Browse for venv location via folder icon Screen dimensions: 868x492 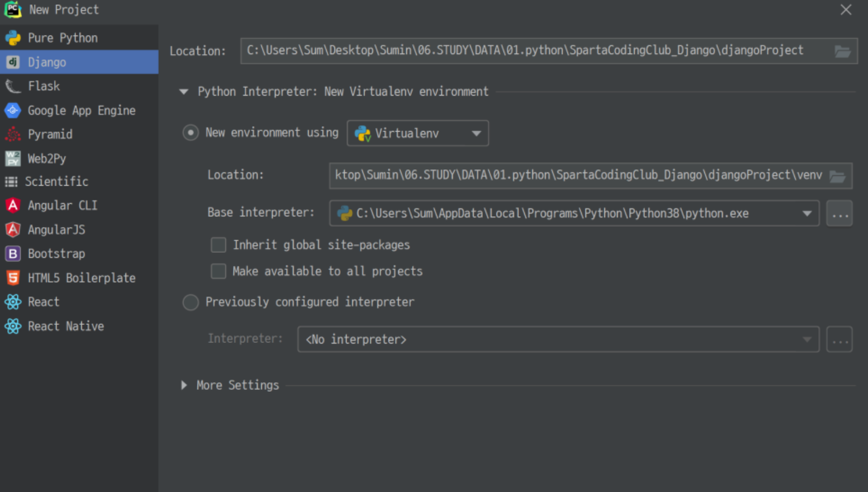[x=837, y=176]
